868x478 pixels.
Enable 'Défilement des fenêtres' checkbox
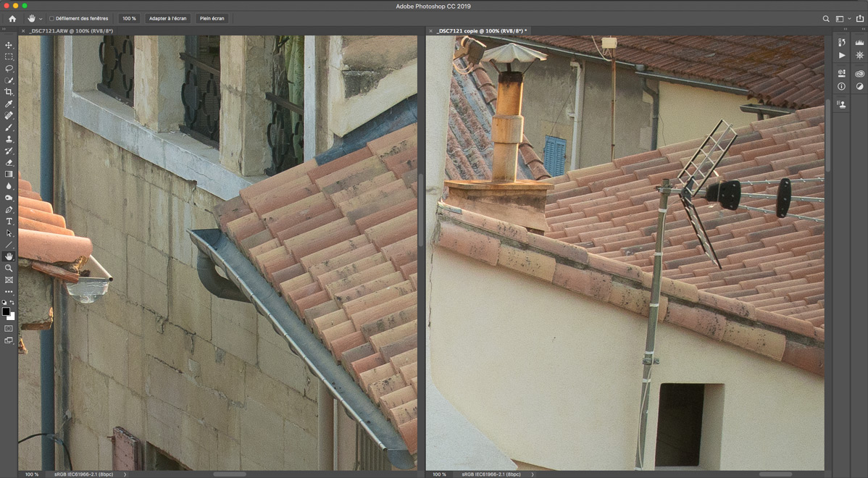pyautogui.click(x=52, y=18)
